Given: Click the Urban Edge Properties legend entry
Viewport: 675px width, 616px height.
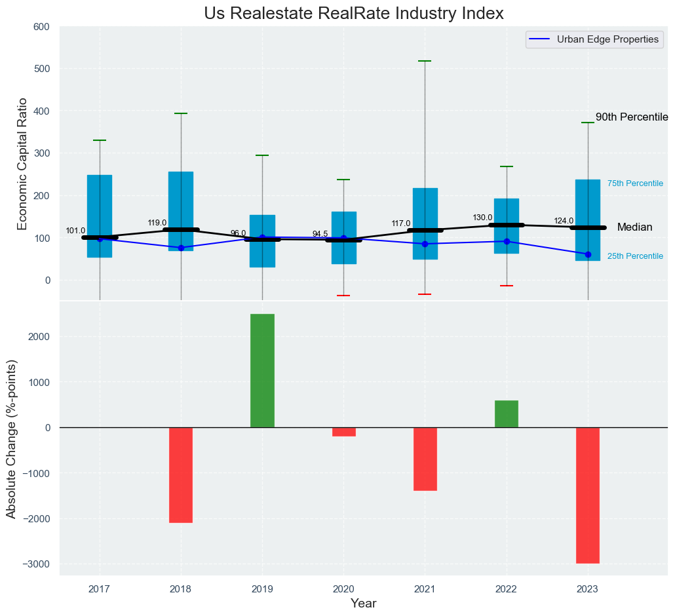Looking at the screenshot, I should [607, 39].
